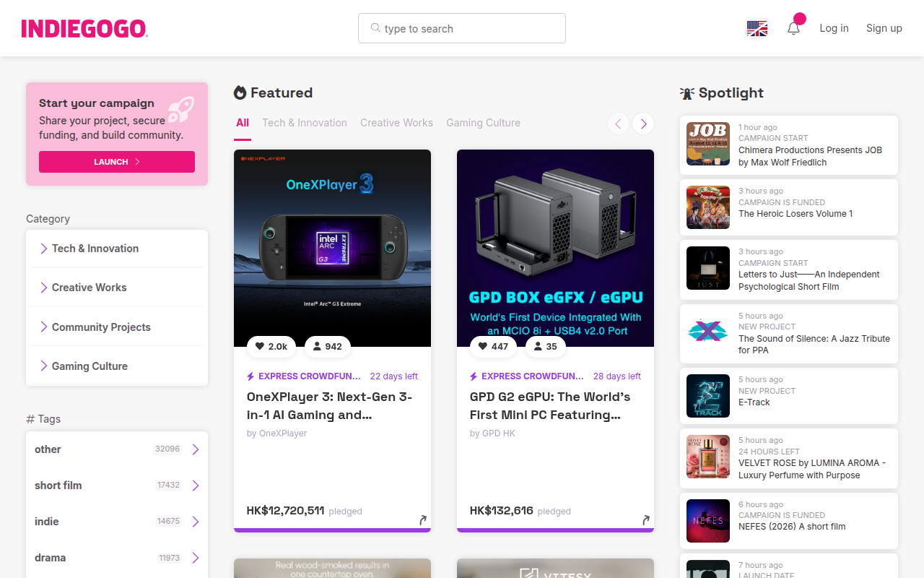Viewport: 924px width, 578px height.
Task: Show next featured campaigns arrow
Action: click(x=643, y=124)
